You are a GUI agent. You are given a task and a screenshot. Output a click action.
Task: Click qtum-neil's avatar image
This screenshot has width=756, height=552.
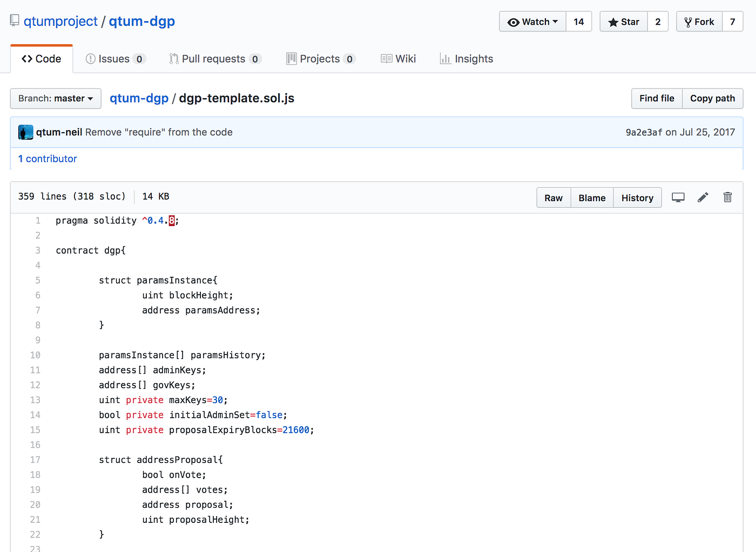click(x=25, y=132)
